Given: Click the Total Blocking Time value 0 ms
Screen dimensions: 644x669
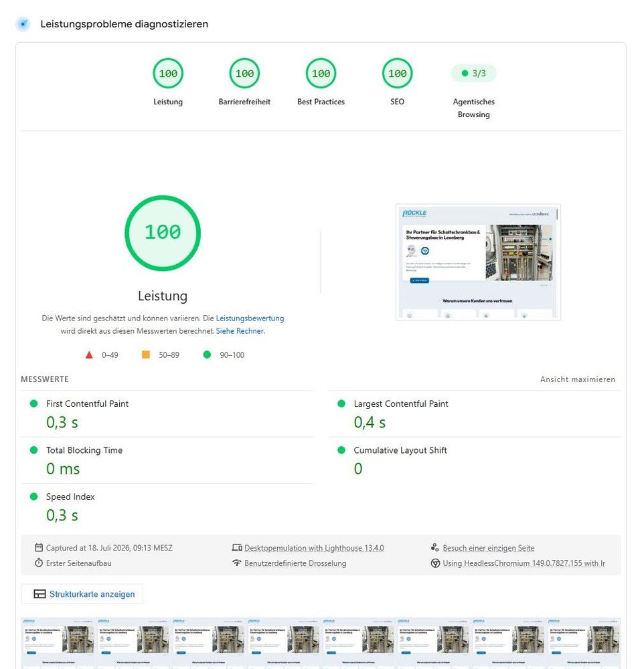Looking at the screenshot, I should point(63,469).
